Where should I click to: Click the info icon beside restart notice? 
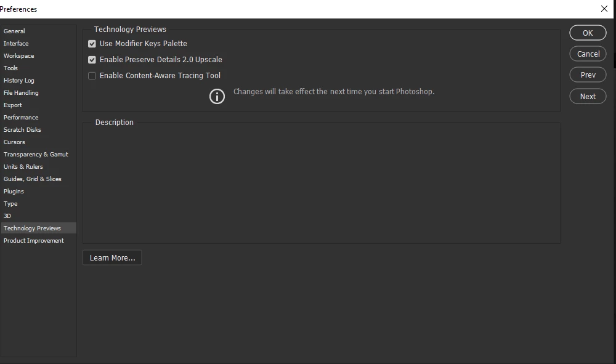click(x=217, y=96)
